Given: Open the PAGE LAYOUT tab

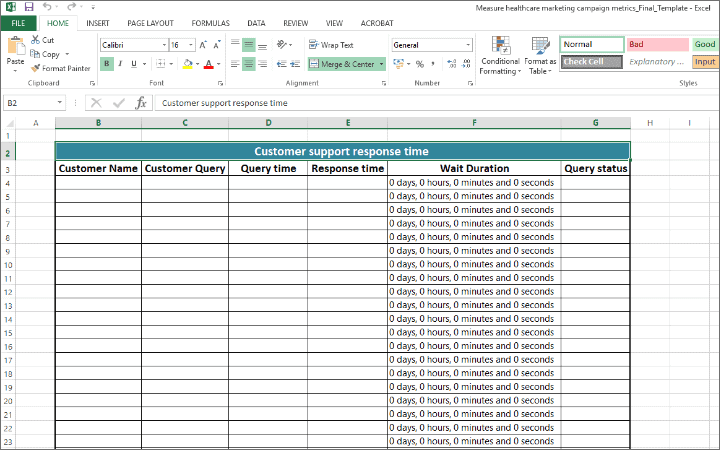Looking at the screenshot, I should (x=150, y=22).
